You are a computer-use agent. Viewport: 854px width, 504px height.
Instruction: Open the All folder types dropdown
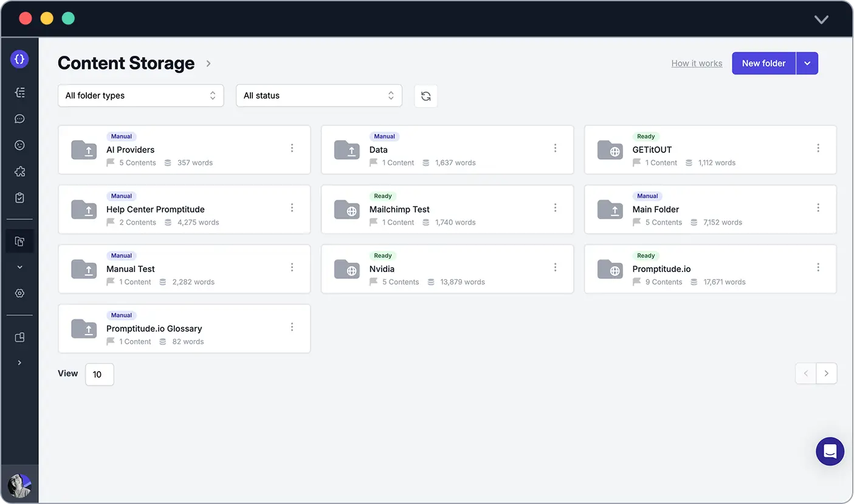140,96
